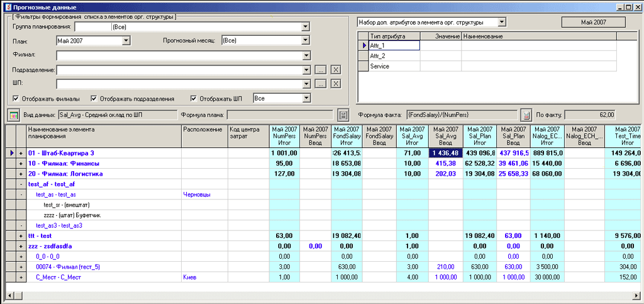Click the save icon next to Формула плана

pyautogui.click(x=343, y=115)
